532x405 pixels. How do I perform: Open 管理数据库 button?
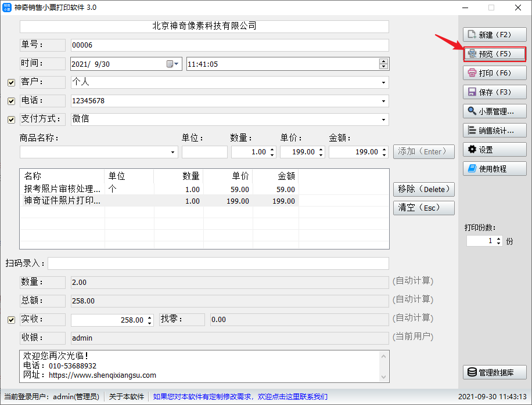click(495, 372)
